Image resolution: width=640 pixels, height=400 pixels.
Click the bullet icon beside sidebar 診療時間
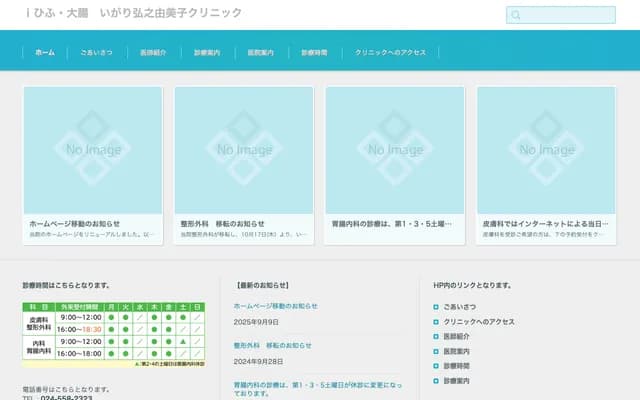436,366
